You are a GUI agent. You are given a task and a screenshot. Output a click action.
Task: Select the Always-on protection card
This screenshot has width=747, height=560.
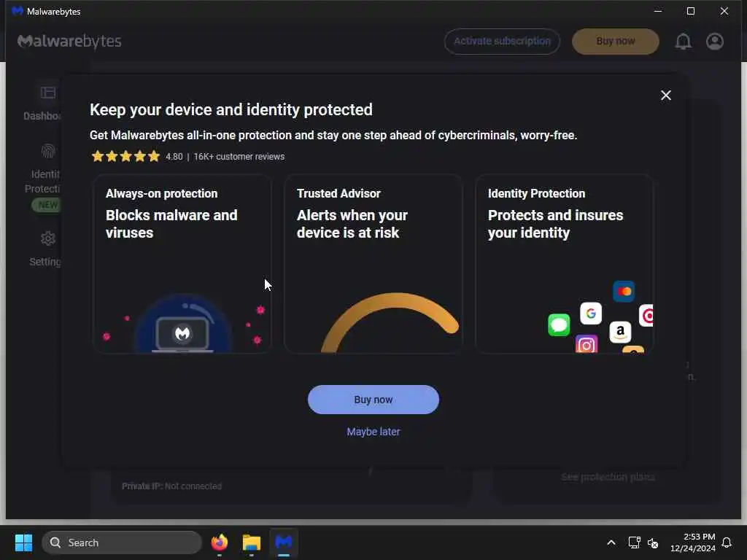click(182, 264)
